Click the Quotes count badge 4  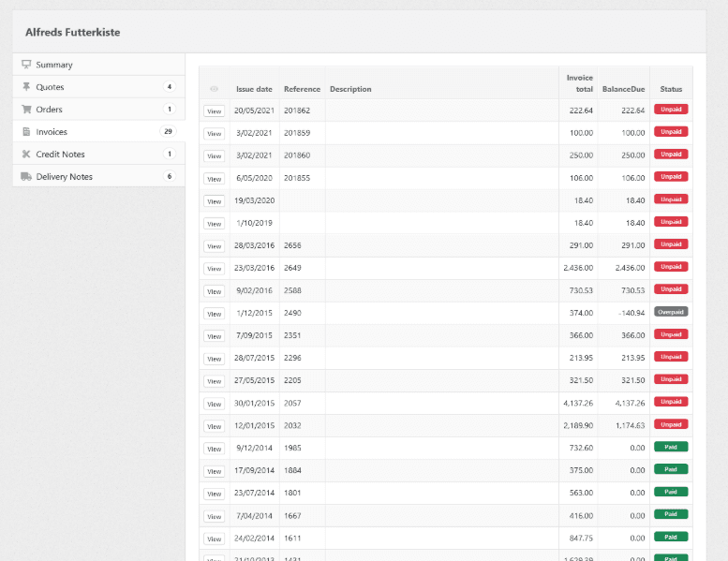coord(170,87)
